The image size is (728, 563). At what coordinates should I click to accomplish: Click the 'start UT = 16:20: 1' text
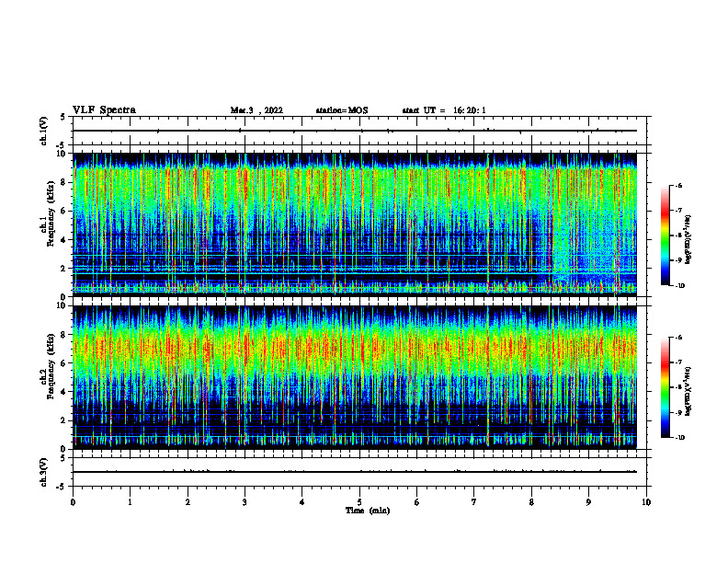444,110
